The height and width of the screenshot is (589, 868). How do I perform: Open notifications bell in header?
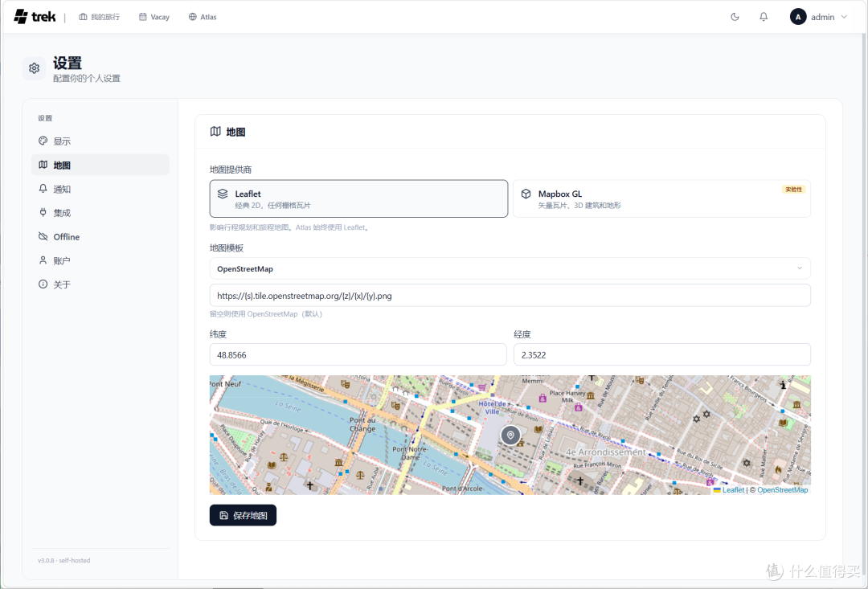pos(764,17)
